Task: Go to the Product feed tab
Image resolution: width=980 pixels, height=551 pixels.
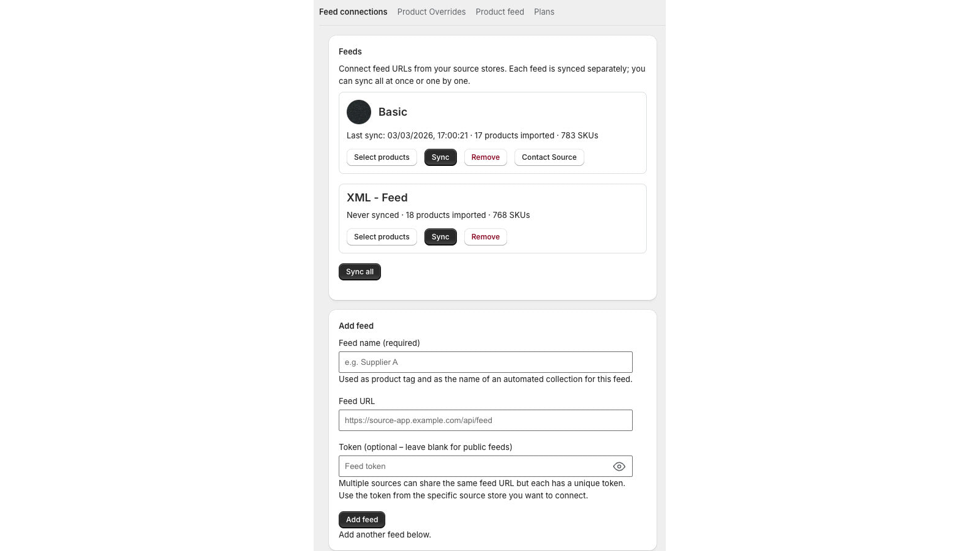Action: [500, 12]
